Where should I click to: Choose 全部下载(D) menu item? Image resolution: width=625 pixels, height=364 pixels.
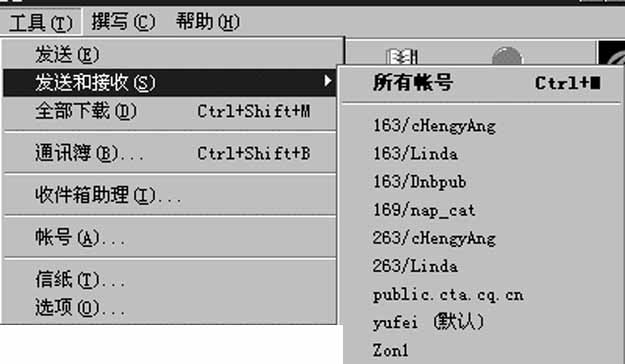click(x=170, y=111)
